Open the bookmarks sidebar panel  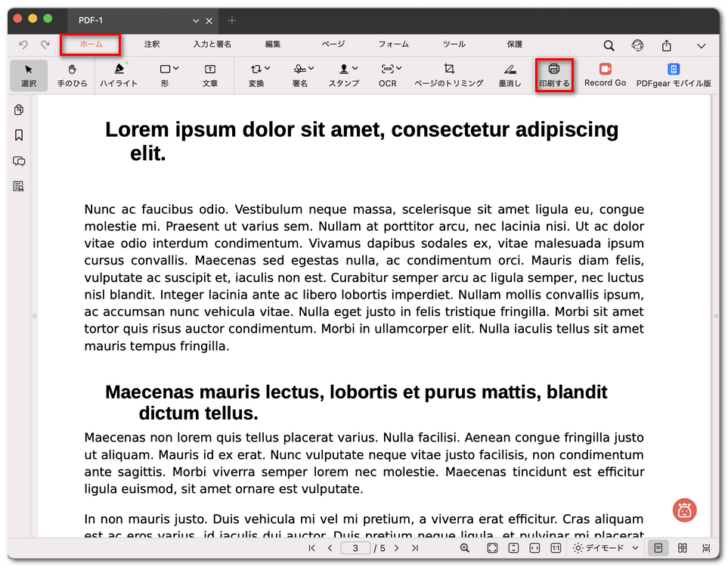click(x=19, y=135)
